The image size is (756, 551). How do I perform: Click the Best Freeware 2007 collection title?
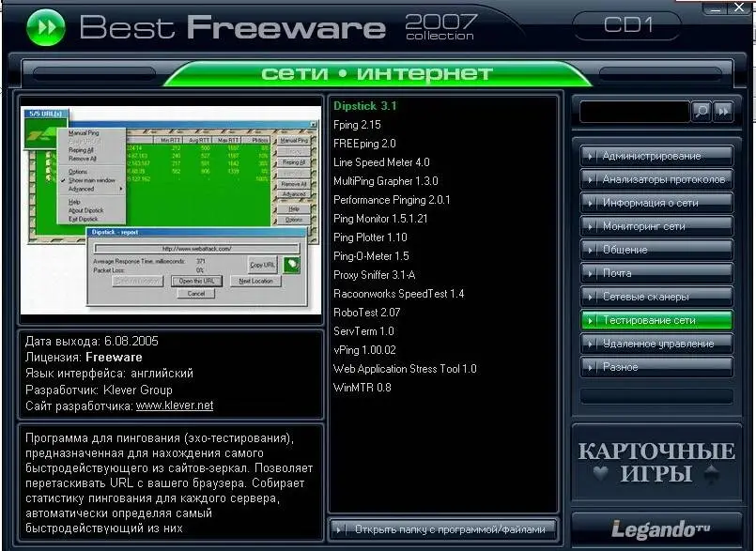tap(277, 27)
